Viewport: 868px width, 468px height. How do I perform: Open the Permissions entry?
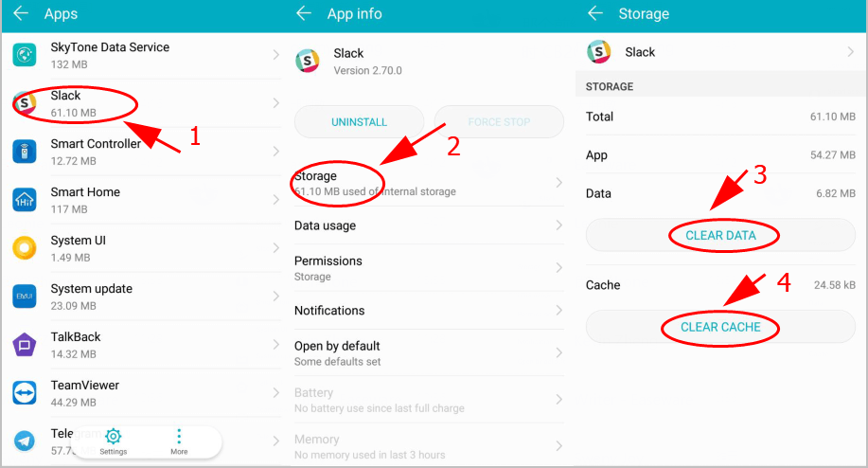point(429,268)
